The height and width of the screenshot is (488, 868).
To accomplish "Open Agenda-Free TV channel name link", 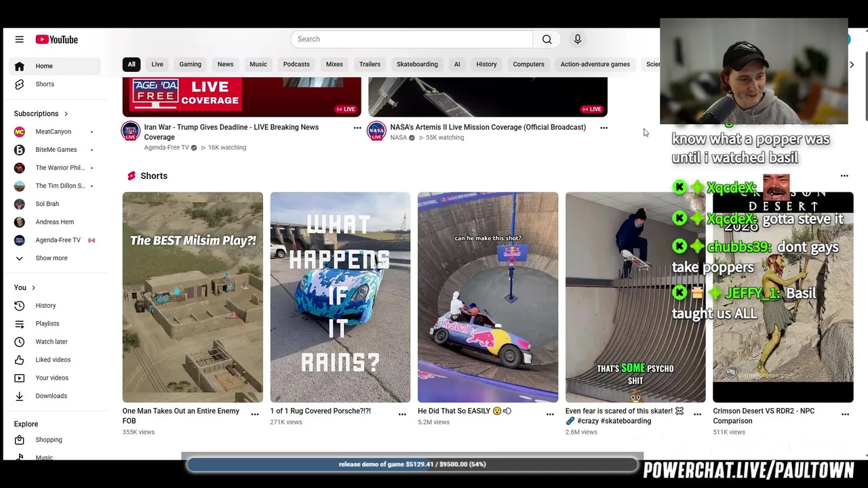I will [166, 148].
